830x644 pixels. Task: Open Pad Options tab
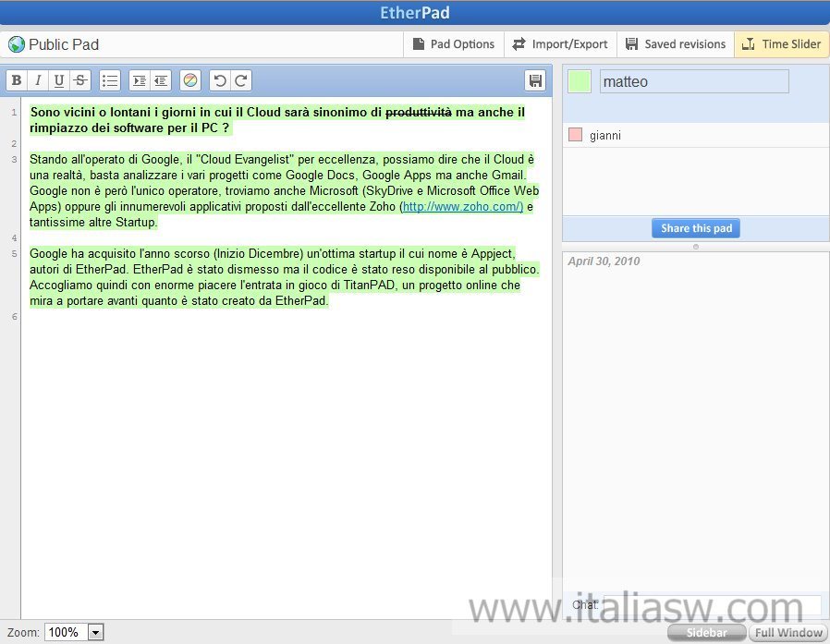point(454,44)
